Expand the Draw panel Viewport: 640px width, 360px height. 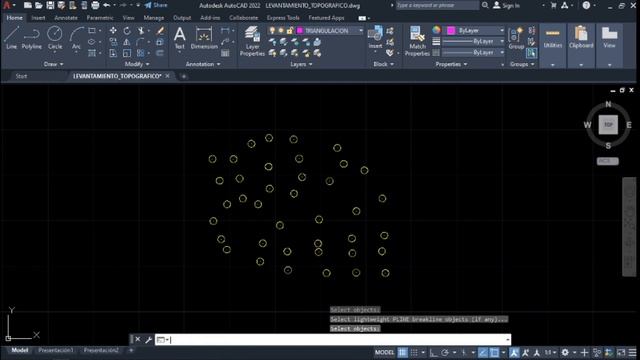point(53,64)
